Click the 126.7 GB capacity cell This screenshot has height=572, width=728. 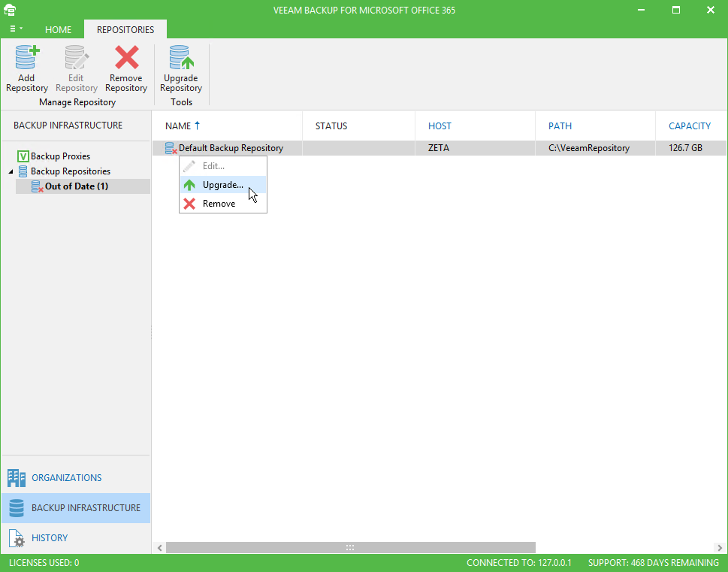(685, 148)
